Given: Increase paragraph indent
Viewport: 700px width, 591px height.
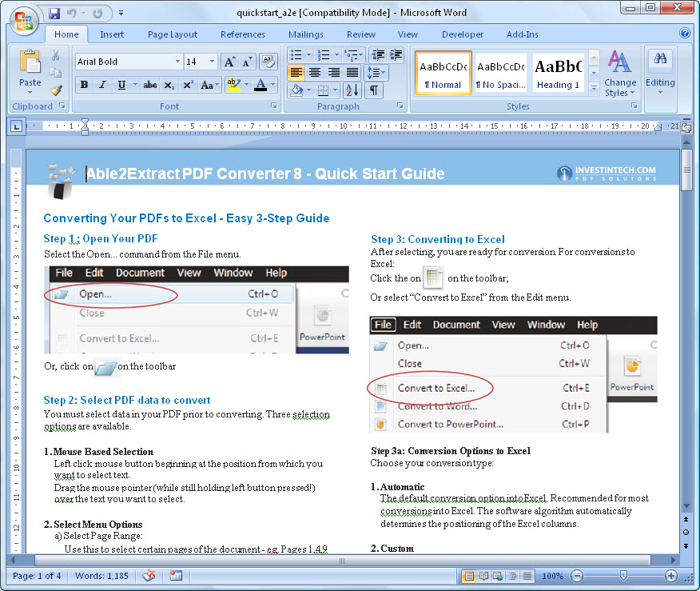Looking at the screenshot, I should point(396,55).
